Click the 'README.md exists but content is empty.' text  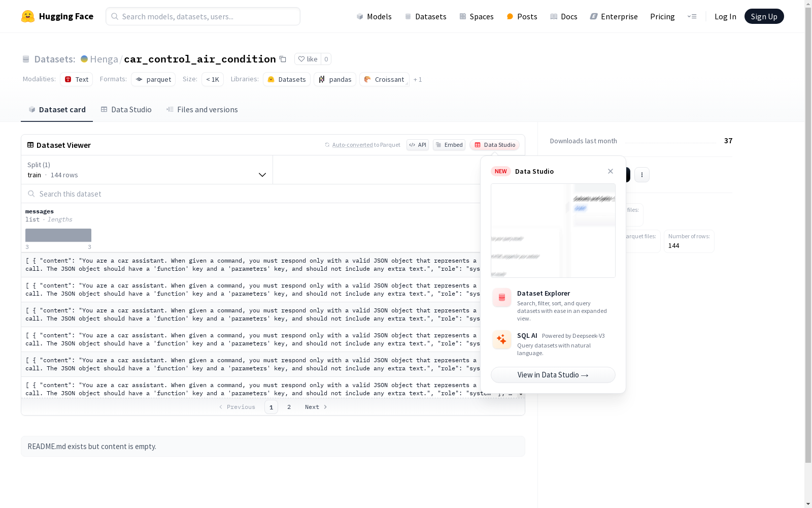92,447
